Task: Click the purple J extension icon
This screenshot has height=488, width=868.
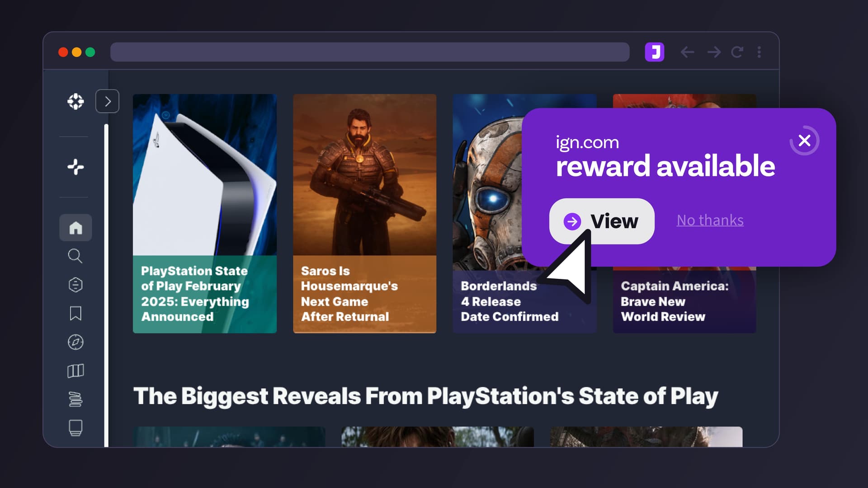Action: click(x=654, y=52)
